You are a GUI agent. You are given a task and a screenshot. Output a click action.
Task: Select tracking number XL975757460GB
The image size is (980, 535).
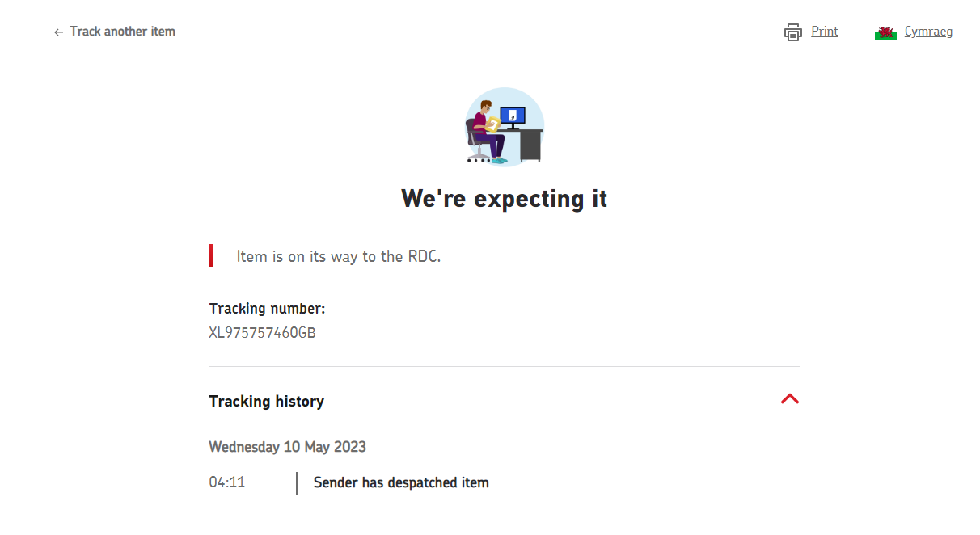point(262,332)
